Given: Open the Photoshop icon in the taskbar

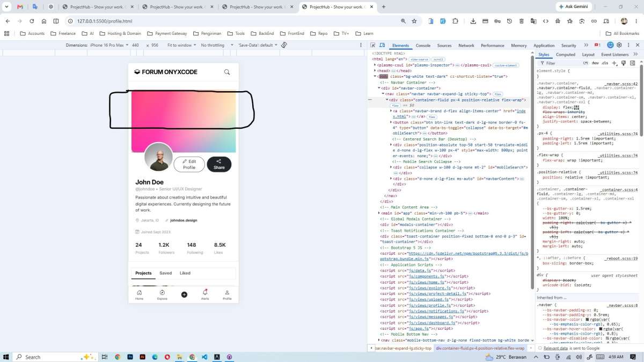Looking at the screenshot, I should tap(130, 357).
